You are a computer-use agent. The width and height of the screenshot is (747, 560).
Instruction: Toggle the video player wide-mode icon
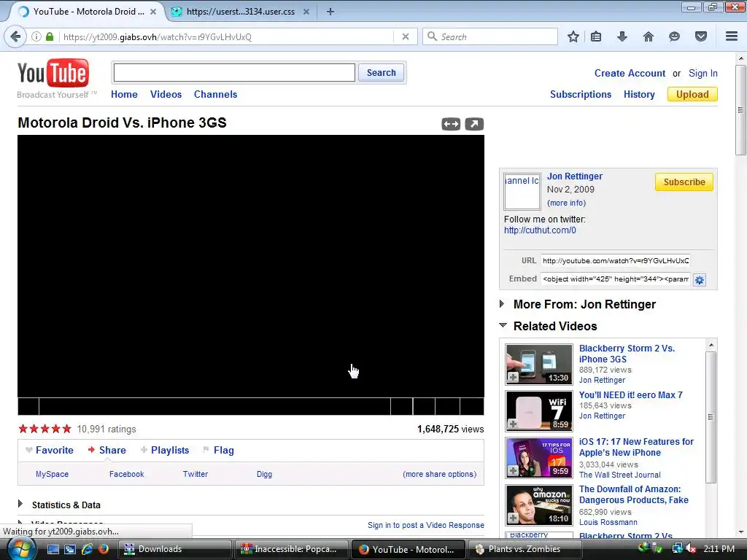coord(451,124)
